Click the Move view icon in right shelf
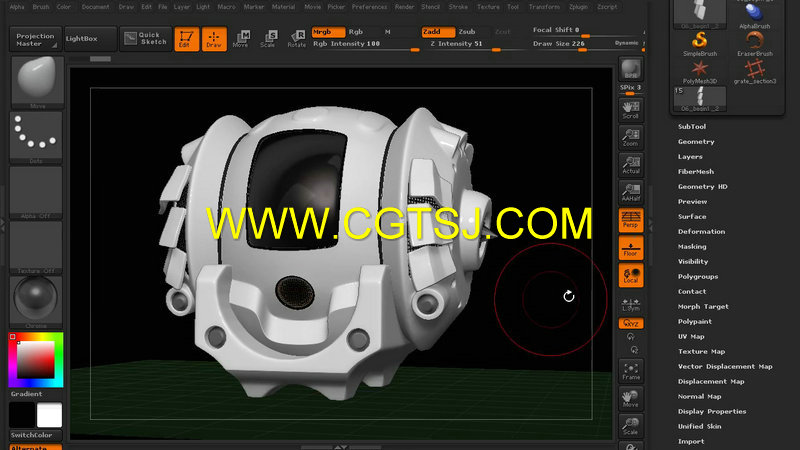 [631, 398]
